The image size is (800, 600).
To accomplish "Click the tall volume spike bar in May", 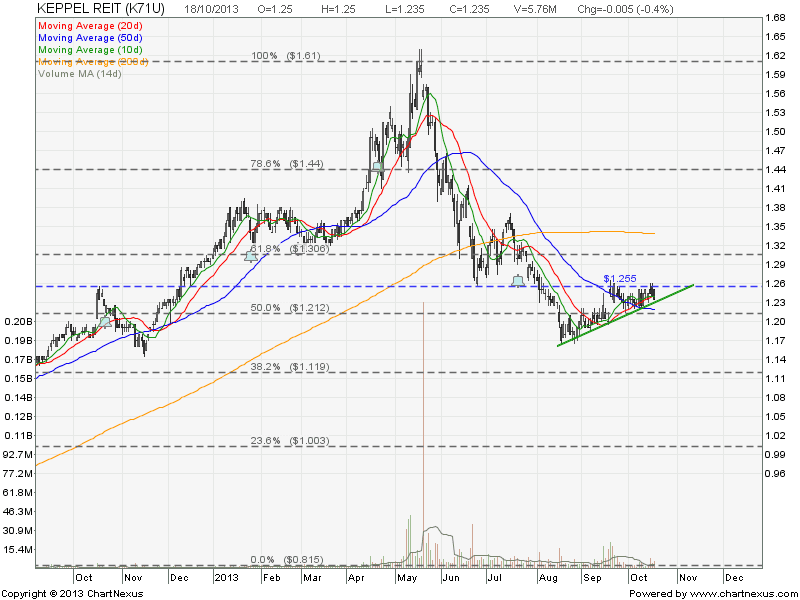I will tap(423, 434).
